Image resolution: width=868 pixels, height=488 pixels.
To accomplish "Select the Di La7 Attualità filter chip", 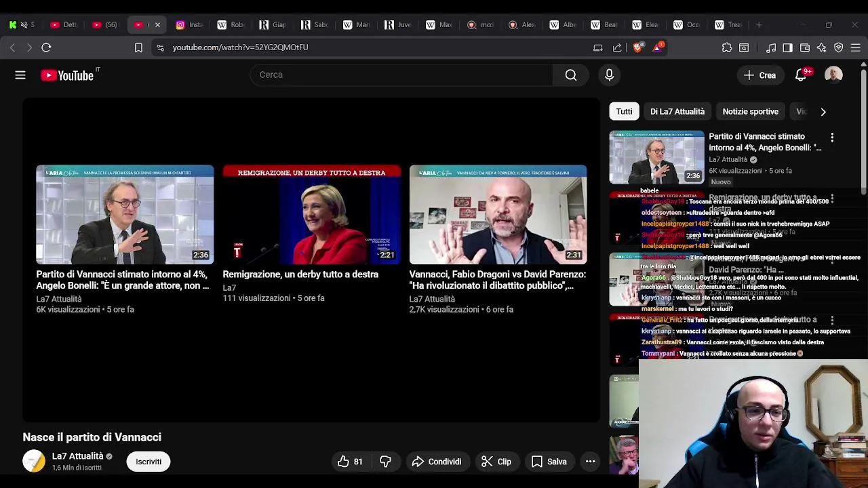I will [677, 112].
